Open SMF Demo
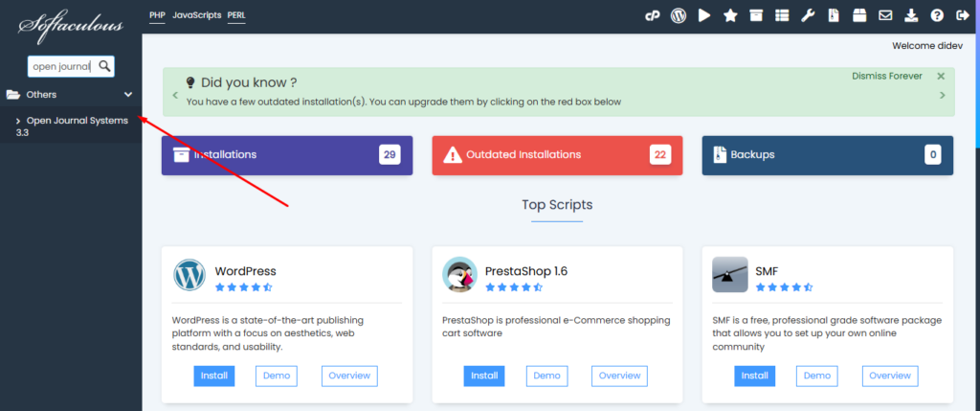980x411 pixels. (817, 376)
